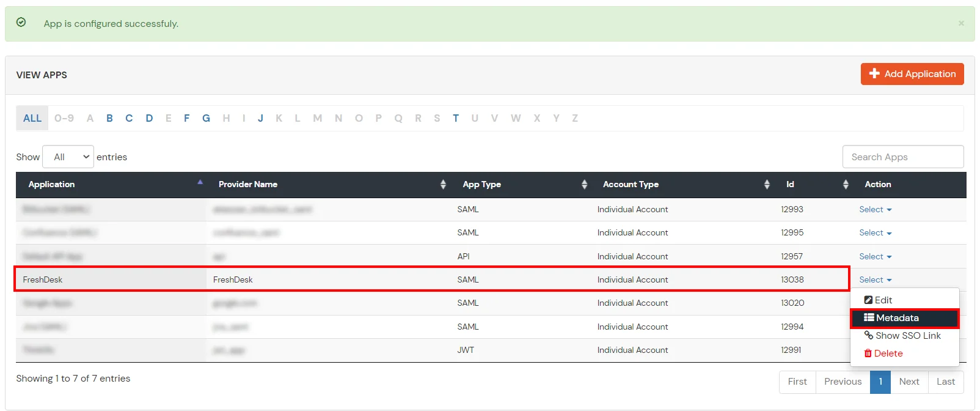Filter apps by letter T
This screenshot has height=411, width=980.
(456, 118)
